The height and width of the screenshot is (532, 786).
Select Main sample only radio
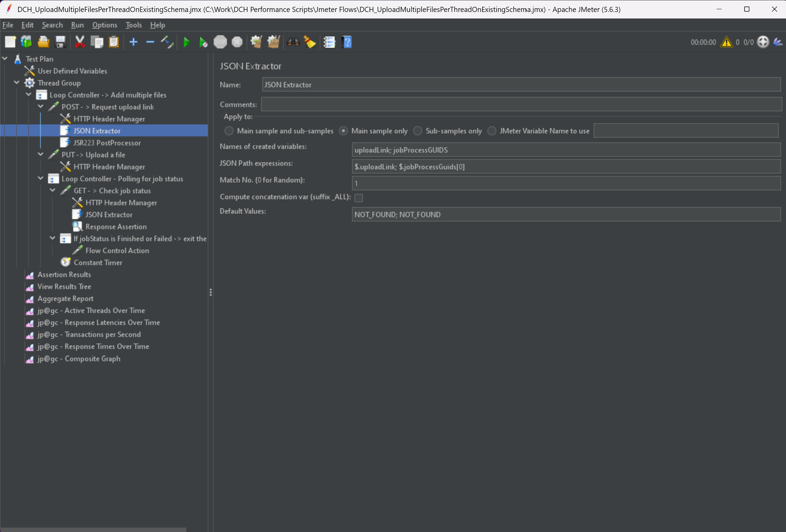click(x=343, y=131)
